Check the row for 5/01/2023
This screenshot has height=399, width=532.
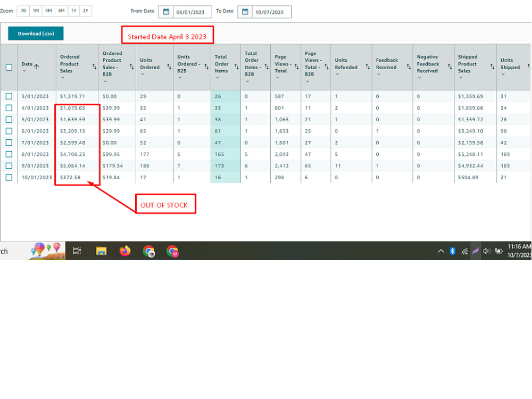tap(9, 119)
